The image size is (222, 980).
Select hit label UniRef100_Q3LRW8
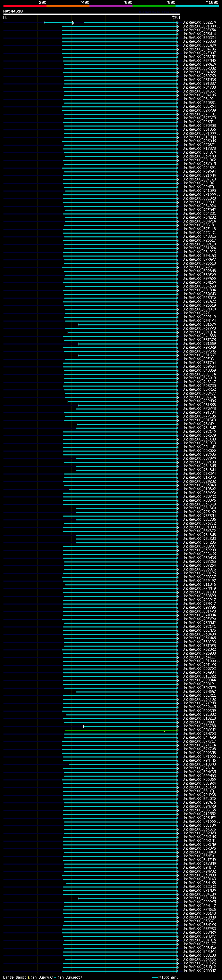point(199,898)
